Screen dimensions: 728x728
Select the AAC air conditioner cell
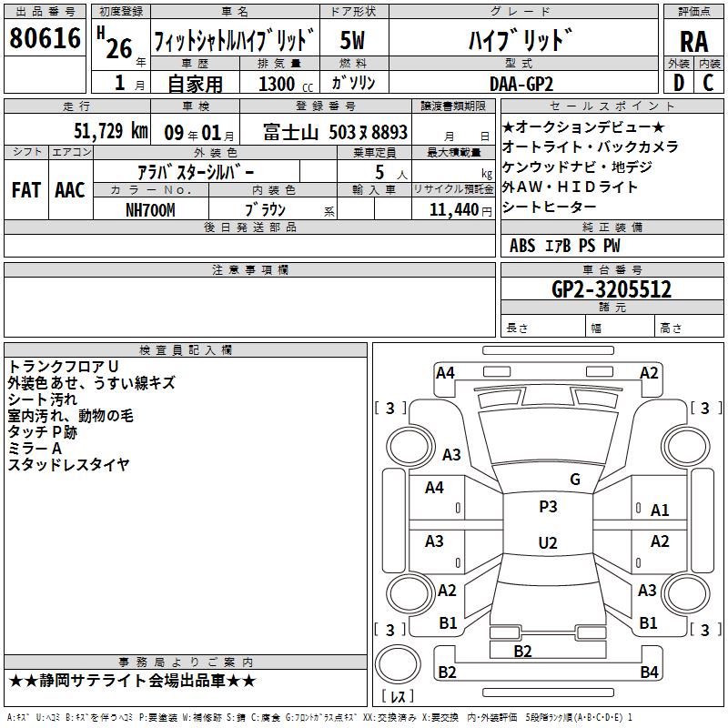(x=70, y=190)
